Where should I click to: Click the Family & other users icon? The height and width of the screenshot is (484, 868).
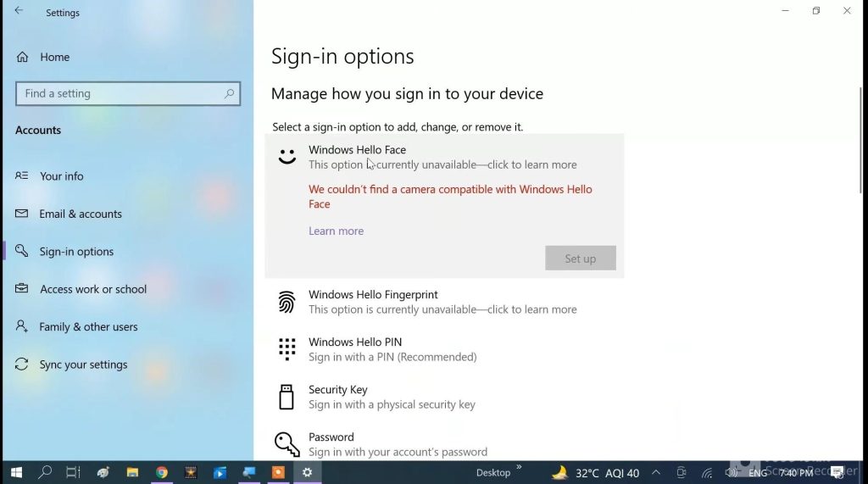[21, 326]
